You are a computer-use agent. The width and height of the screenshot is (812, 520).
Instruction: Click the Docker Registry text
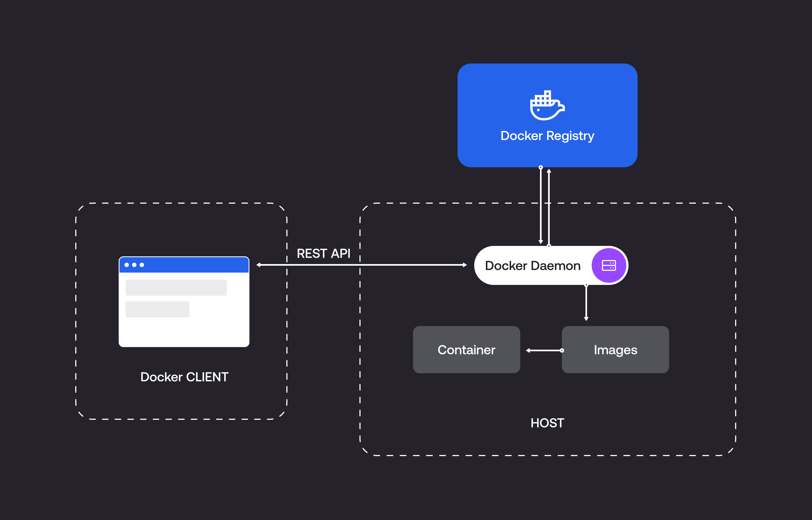547,136
